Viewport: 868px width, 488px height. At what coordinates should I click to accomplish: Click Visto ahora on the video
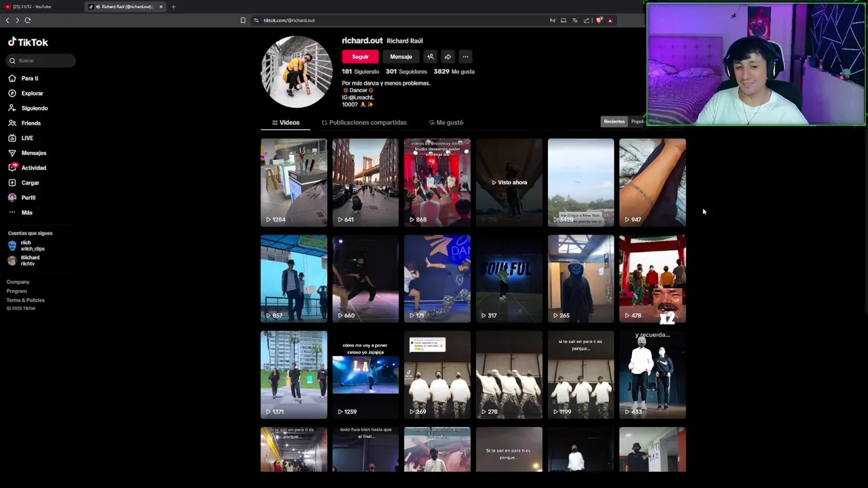(509, 182)
